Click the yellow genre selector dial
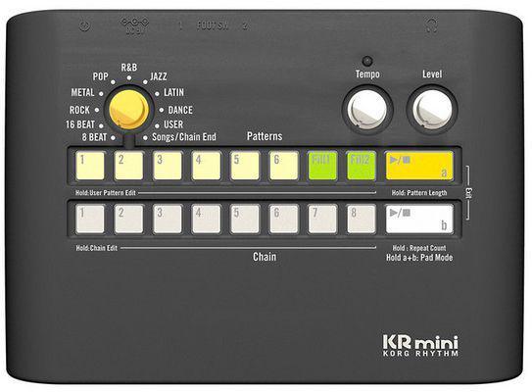Image resolution: width=532 pixels, height=392 pixels. [x=129, y=110]
